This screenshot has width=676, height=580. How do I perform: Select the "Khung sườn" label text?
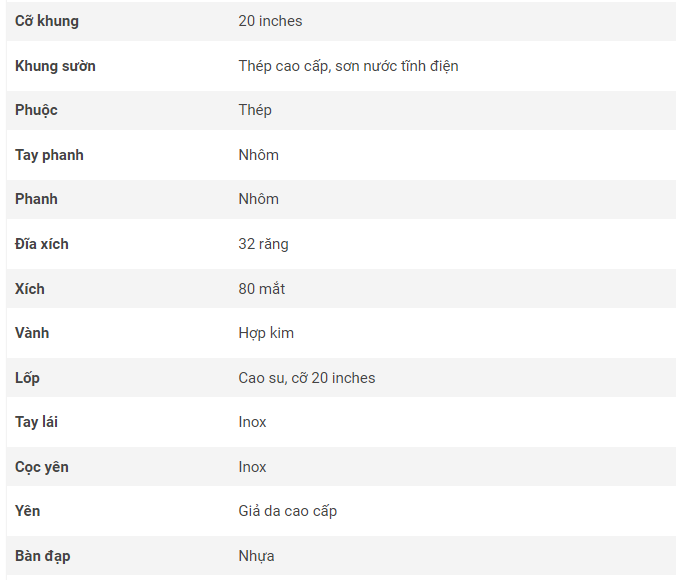click(55, 66)
